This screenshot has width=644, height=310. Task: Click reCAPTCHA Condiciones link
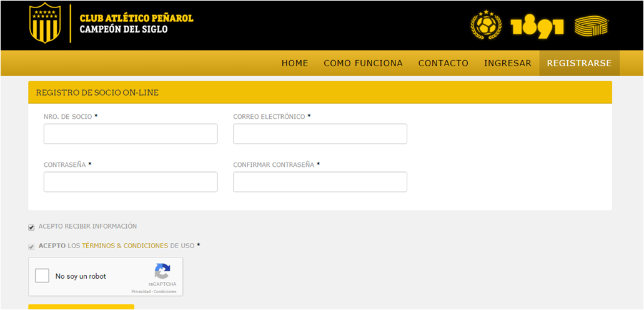166,291
